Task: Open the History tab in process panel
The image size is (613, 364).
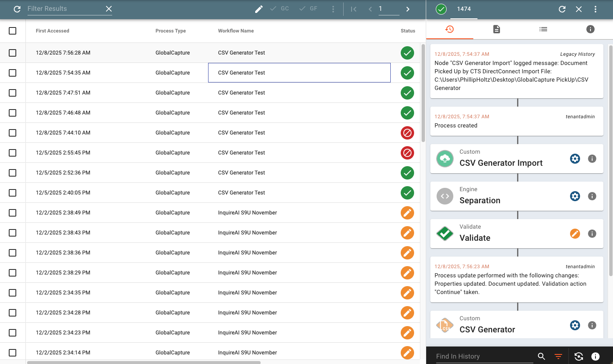Action: (x=449, y=29)
